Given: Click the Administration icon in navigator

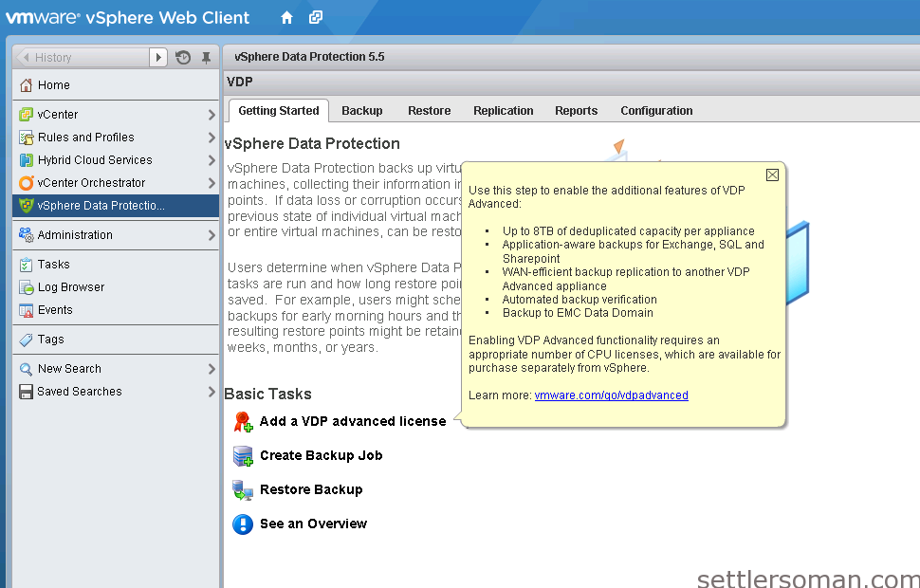Looking at the screenshot, I should 26,235.
